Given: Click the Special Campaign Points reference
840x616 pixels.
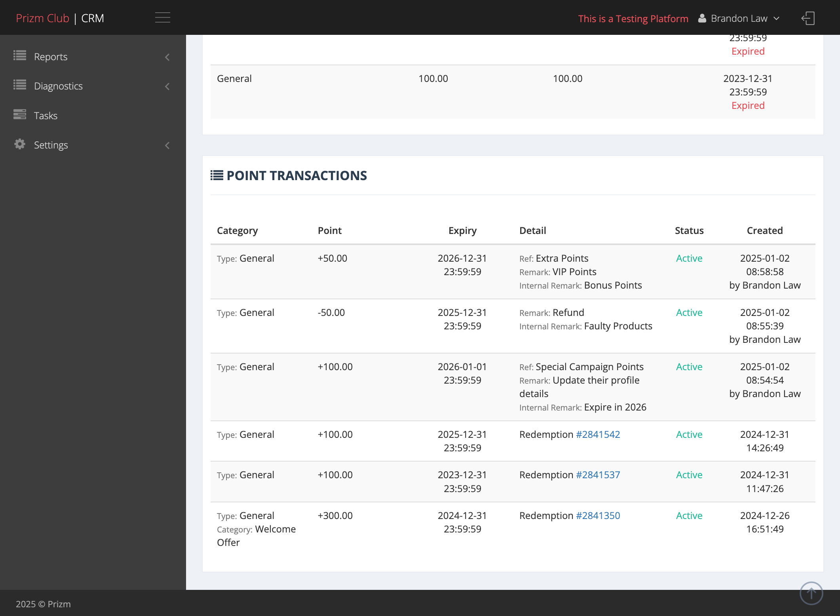Looking at the screenshot, I should [590, 367].
